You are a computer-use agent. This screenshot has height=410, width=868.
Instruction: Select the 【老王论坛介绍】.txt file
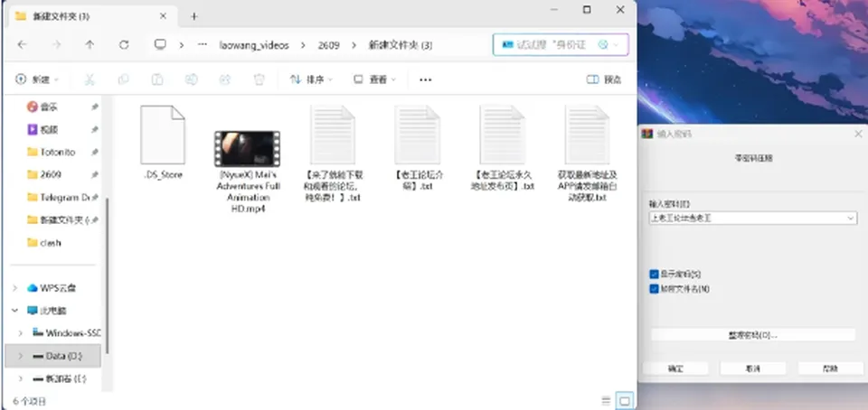click(x=418, y=148)
